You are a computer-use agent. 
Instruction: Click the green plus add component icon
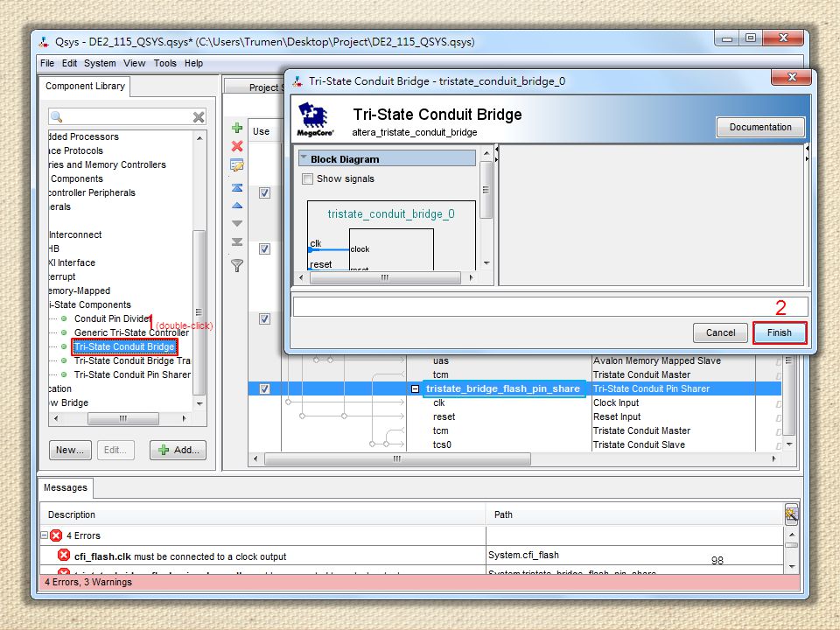[237, 128]
